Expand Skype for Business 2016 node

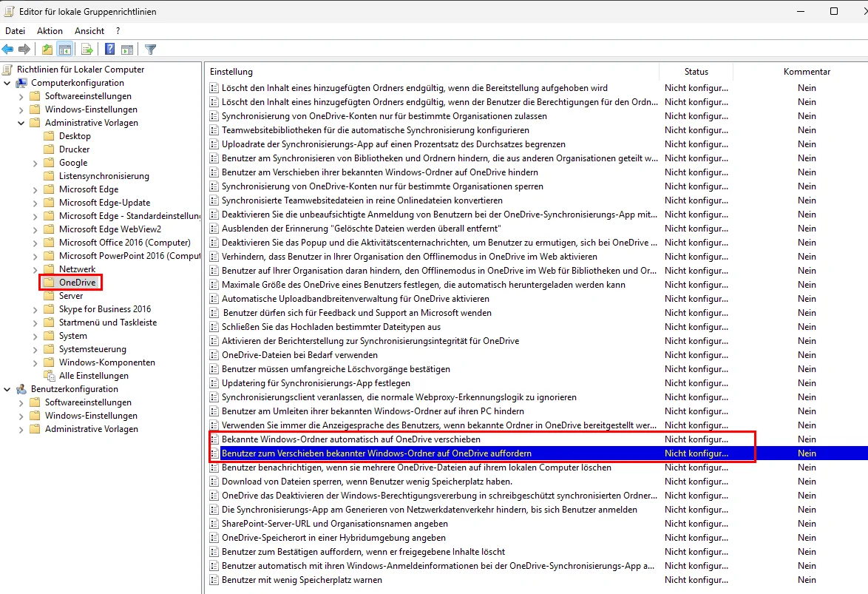click(x=35, y=309)
